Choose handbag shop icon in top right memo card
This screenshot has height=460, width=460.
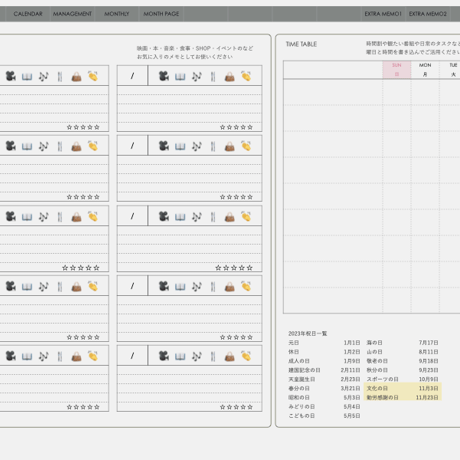click(x=230, y=77)
